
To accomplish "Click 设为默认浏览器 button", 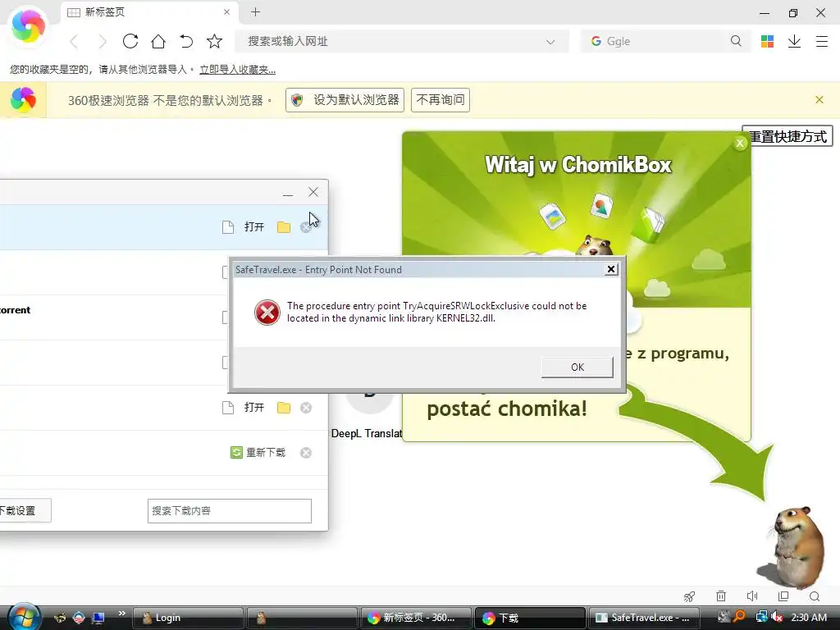I will 345,99.
